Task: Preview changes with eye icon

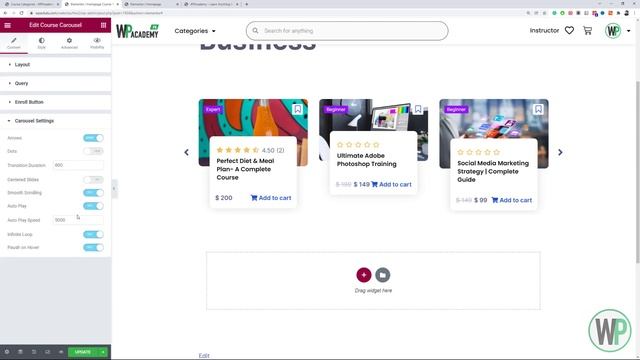Action: pyautogui.click(x=61, y=352)
